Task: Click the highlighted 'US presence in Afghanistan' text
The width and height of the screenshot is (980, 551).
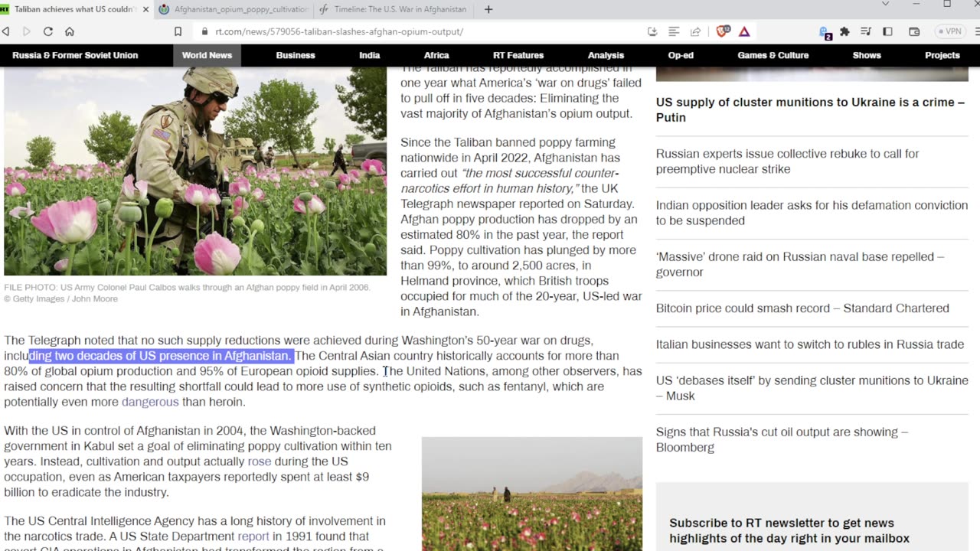Action: click(x=214, y=356)
